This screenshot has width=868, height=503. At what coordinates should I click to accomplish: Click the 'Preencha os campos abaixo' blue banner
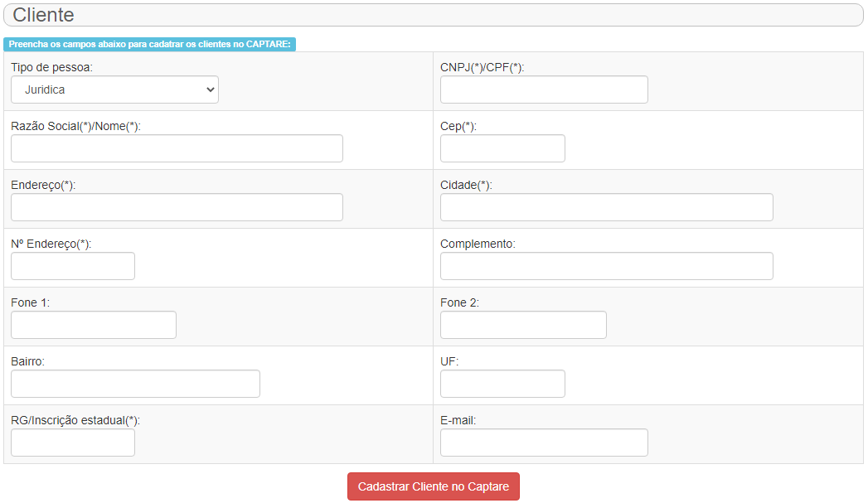coord(149,44)
